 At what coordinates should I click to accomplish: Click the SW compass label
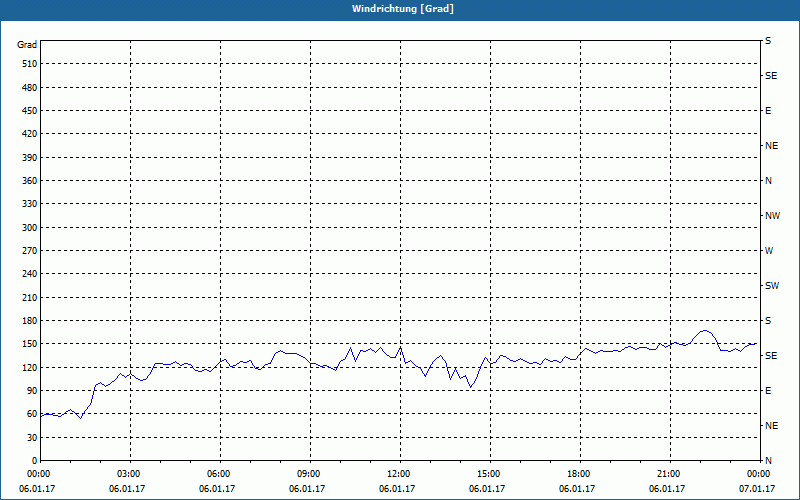(x=772, y=286)
